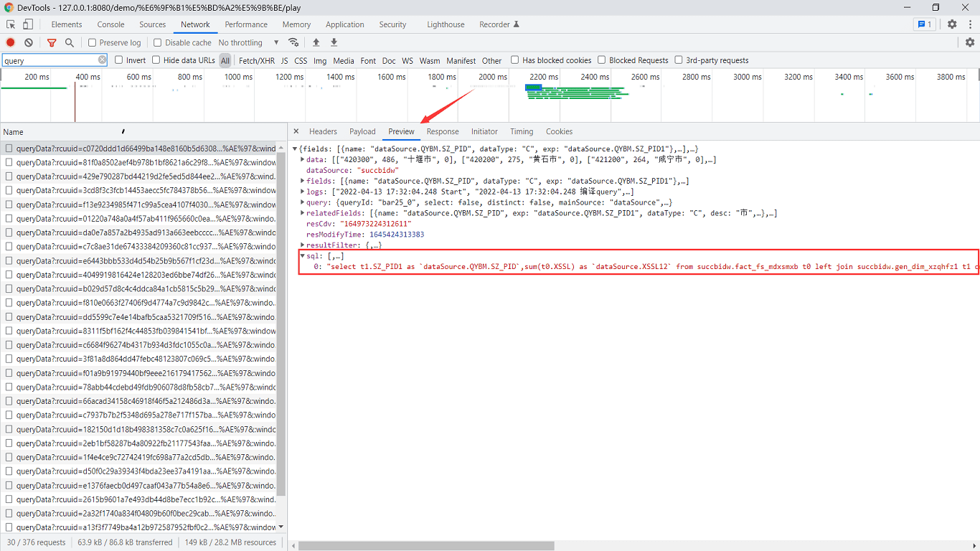
Task: Check the Invert filter option
Action: pos(120,60)
